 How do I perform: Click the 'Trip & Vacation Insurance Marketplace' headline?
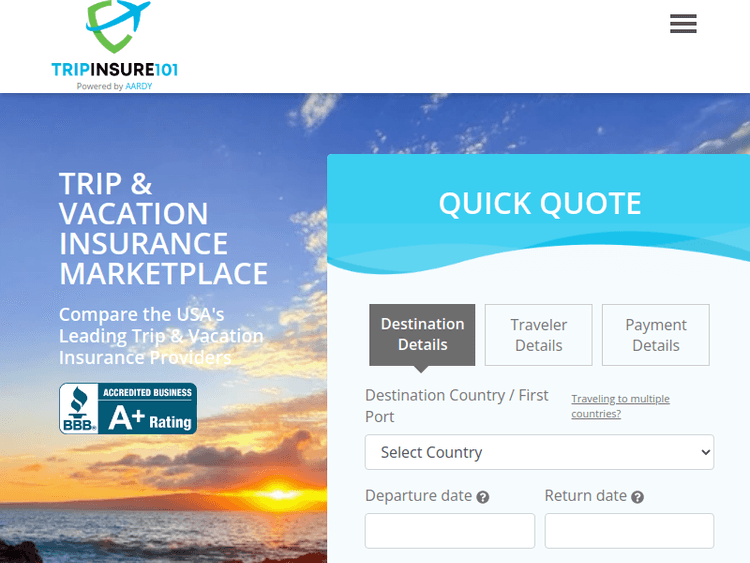(163, 228)
